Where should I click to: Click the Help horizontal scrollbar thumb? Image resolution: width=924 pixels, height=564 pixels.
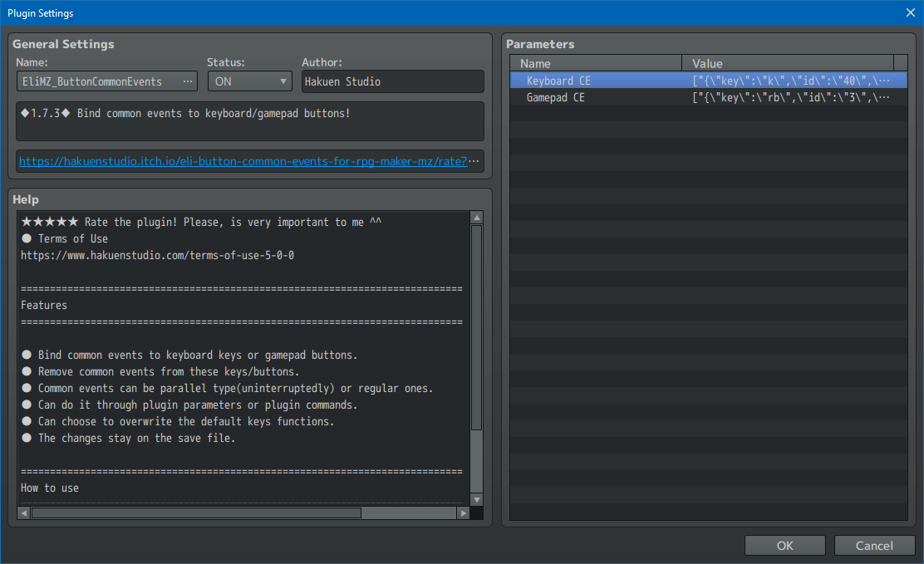196,513
